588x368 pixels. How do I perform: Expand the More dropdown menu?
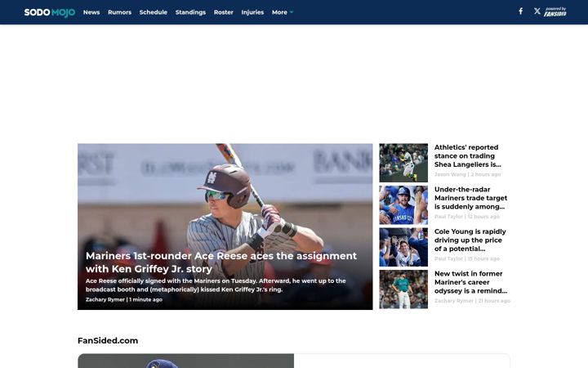pos(283,12)
